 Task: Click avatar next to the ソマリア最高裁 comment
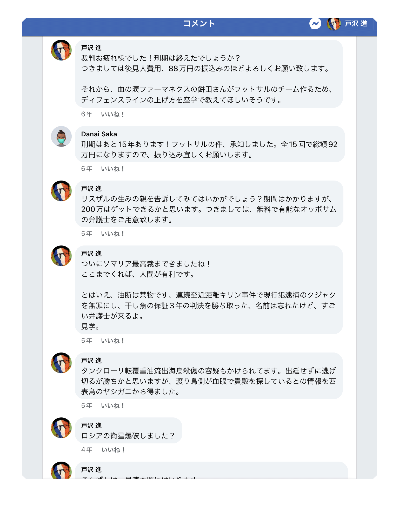61,256
